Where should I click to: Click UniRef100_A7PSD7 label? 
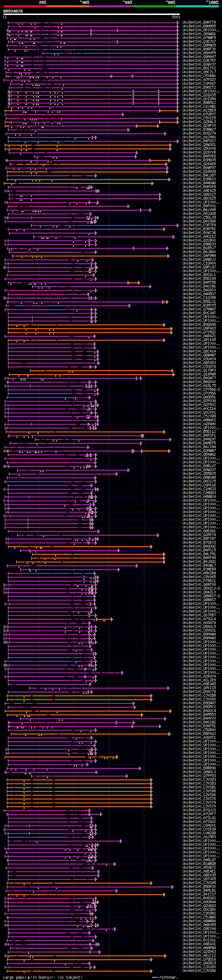point(199,80)
